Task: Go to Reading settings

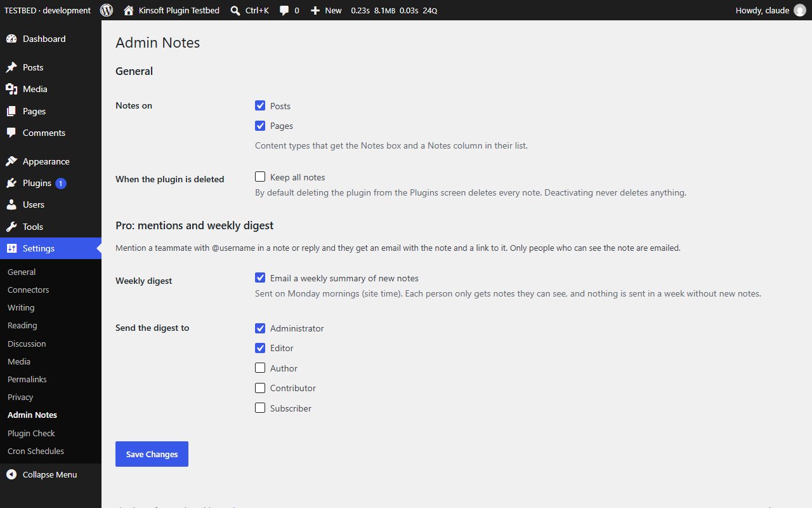Action: click(51, 325)
